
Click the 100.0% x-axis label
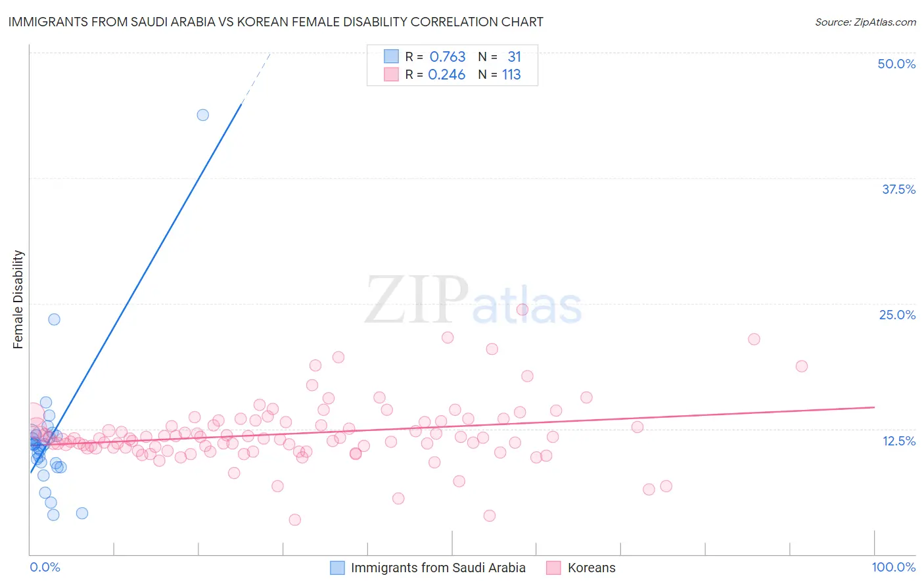894,567
